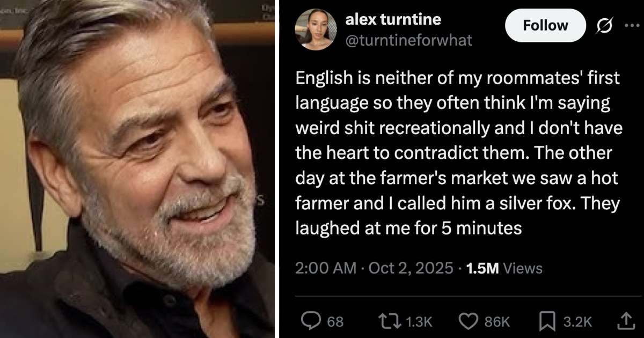The image size is (644, 338).
Task: Click the 68 replies count
Action: [335, 321]
